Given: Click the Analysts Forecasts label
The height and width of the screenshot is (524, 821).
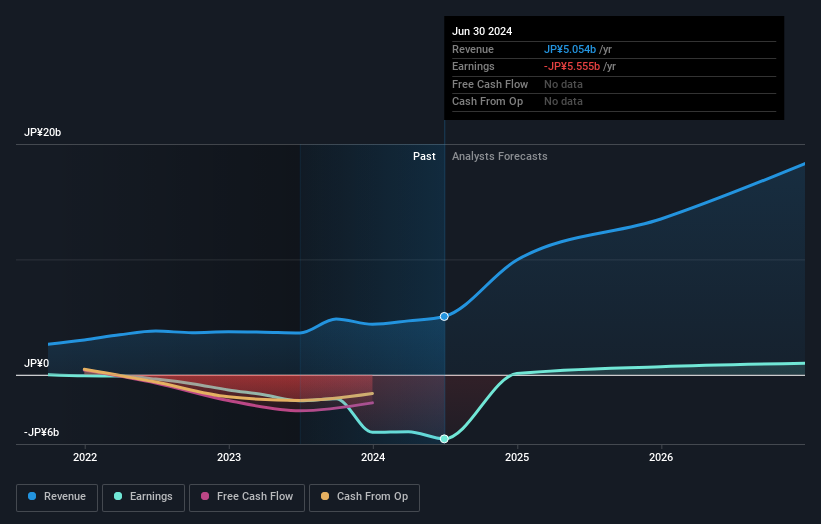Looking at the screenshot, I should pyautogui.click(x=500, y=157).
